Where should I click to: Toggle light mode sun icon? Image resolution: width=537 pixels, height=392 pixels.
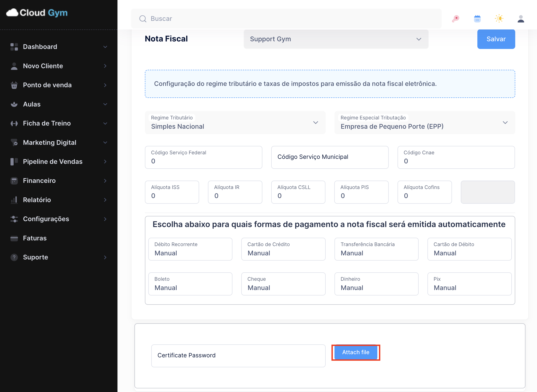[499, 19]
